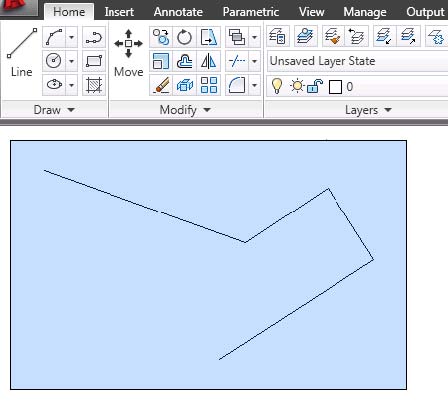
Task: Select the Line drawing tool
Action: tap(22, 53)
